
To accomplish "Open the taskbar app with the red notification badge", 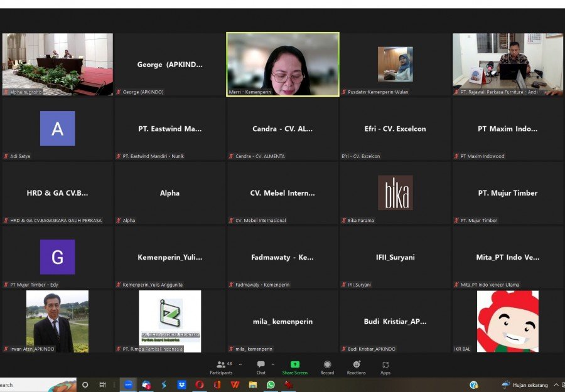I will click(146, 385).
